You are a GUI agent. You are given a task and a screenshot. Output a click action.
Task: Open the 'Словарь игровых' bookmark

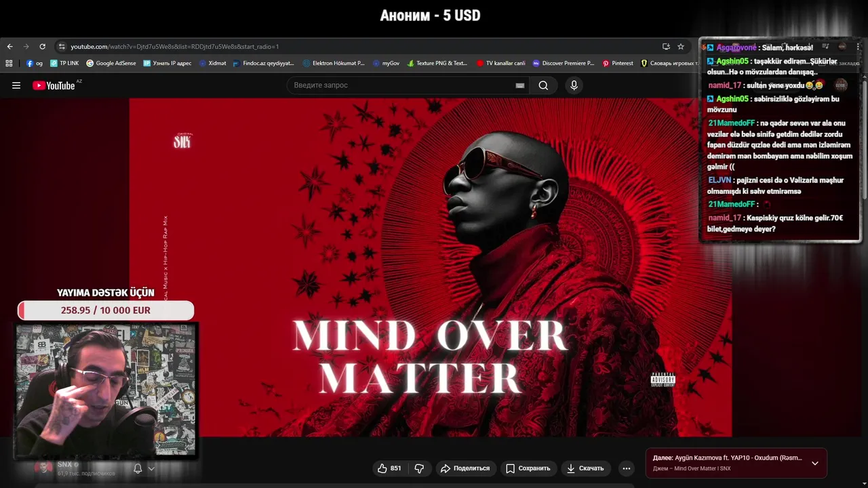click(669, 63)
